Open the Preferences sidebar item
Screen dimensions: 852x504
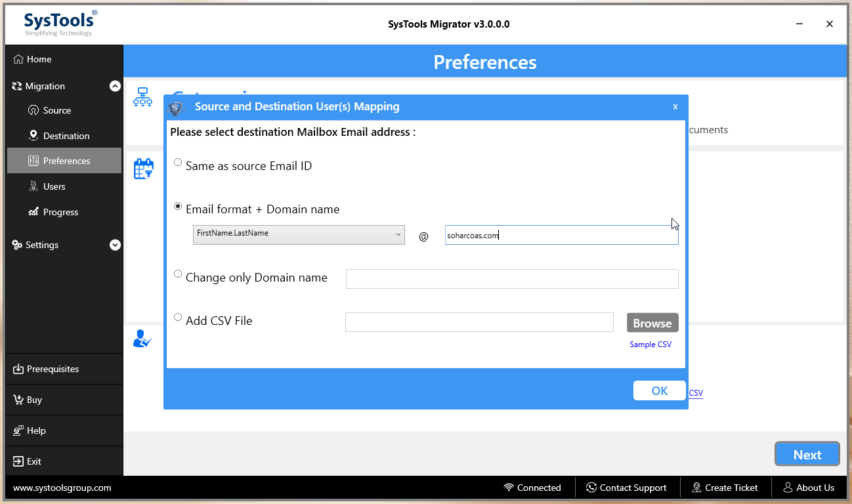[64, 161]
